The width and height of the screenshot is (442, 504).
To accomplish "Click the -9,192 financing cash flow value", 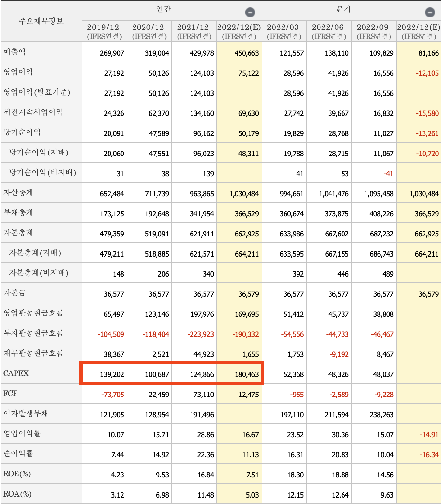I will (339, 354).
